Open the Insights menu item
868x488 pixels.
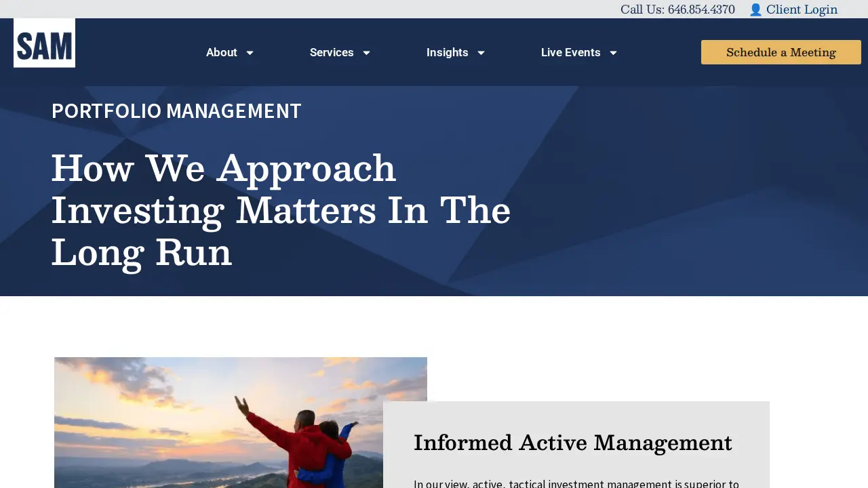(x=448, y=52)
